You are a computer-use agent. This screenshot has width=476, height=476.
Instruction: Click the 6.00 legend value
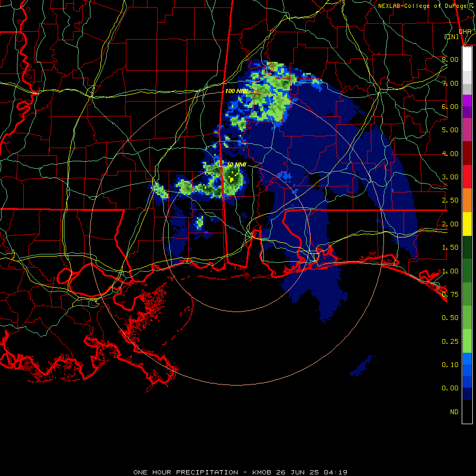point(450,106)
